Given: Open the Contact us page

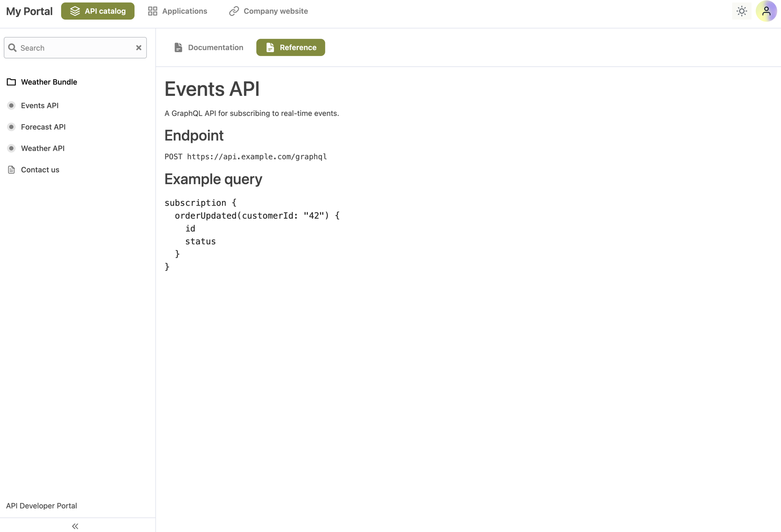Looking at the screenshot, I should (40, 170).
